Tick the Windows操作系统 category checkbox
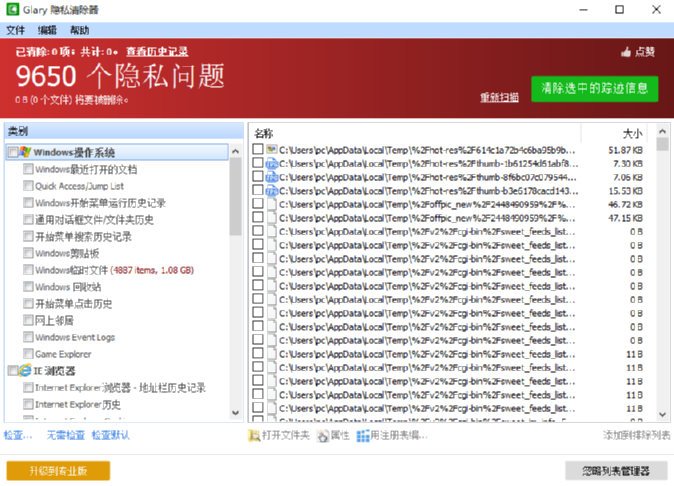 pyautogui.click(x=13, y=152)
